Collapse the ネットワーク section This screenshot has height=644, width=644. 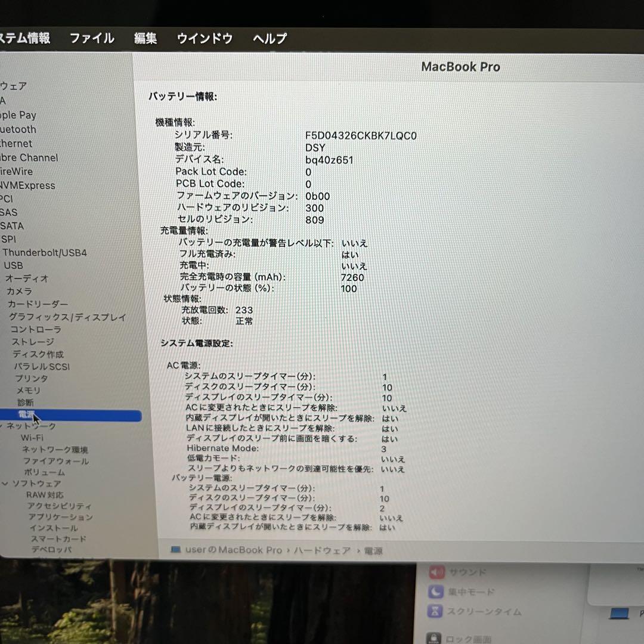pyautogui.click(x=1, y=426)
